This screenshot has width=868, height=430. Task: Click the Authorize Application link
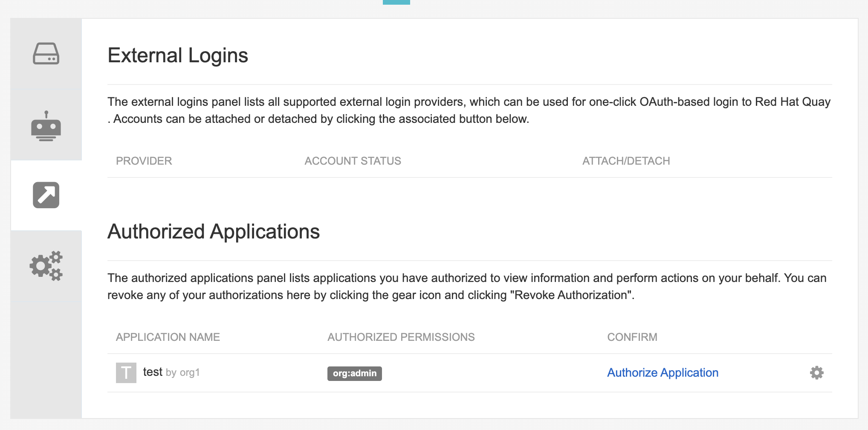point(663,373)
